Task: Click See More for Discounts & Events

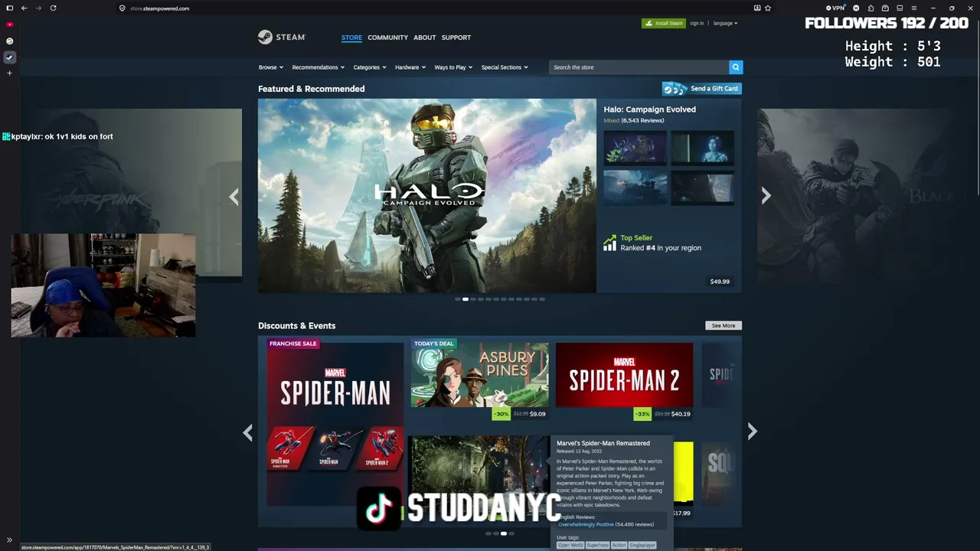Action: click(x=724, y=325)
